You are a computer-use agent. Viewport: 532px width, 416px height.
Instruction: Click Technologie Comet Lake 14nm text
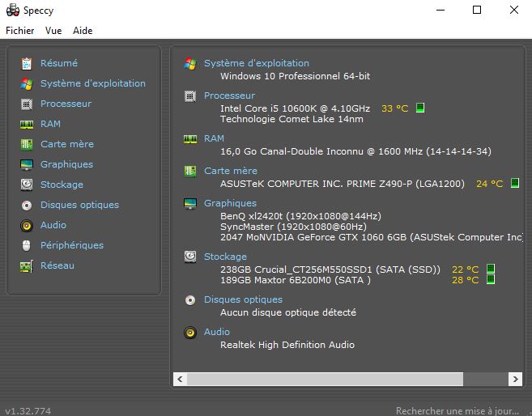coord(292,119)
